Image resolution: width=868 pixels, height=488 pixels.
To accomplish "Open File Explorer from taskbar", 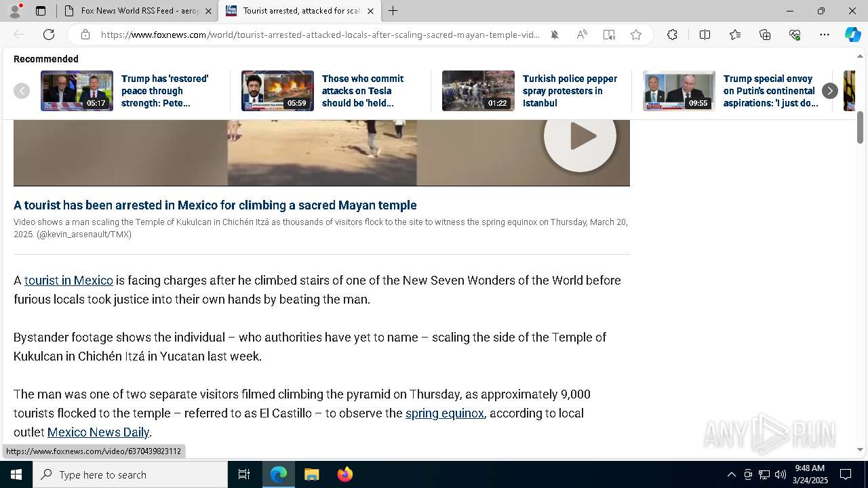I will (311, 474).
